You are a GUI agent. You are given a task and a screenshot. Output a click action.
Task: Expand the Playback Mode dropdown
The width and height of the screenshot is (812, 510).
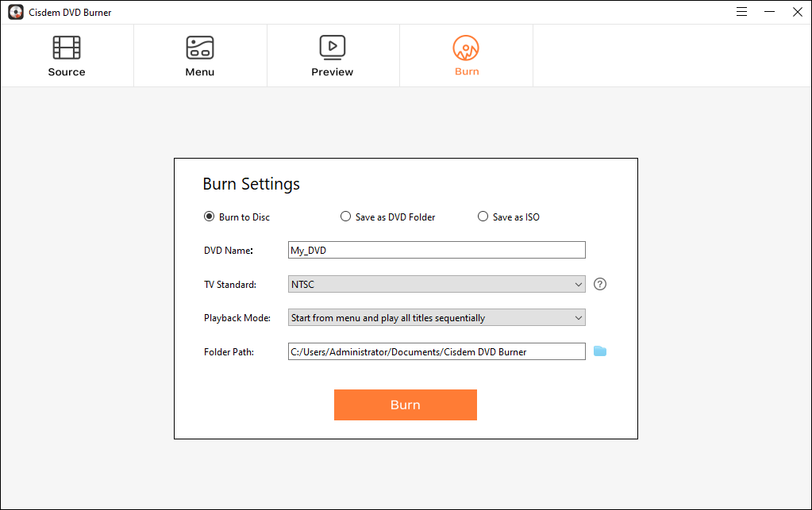click(x=437, y=316)
